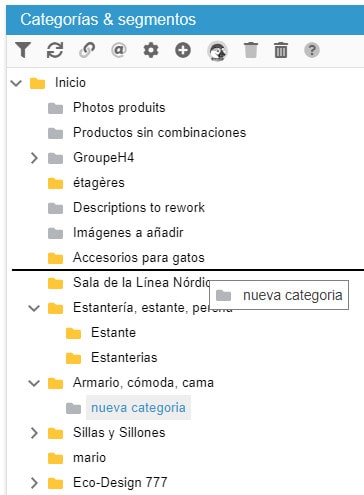Select Productos sin combinaciones category
Viewport: 364px width, 495px height.
159,133
